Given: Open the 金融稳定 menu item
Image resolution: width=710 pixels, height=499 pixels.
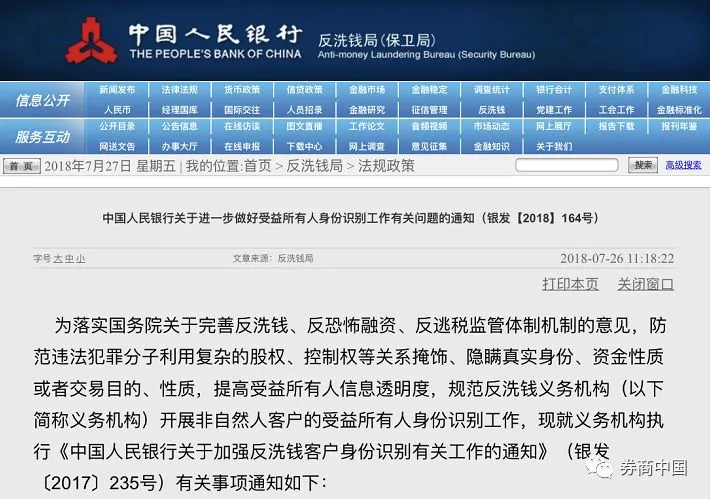Looking at the screenshot, I should pos(429,90).
